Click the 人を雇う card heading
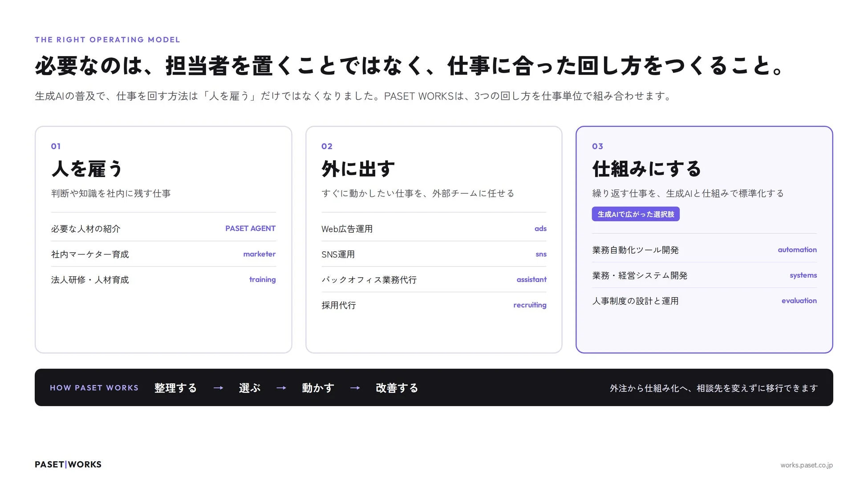 [87, 169]
